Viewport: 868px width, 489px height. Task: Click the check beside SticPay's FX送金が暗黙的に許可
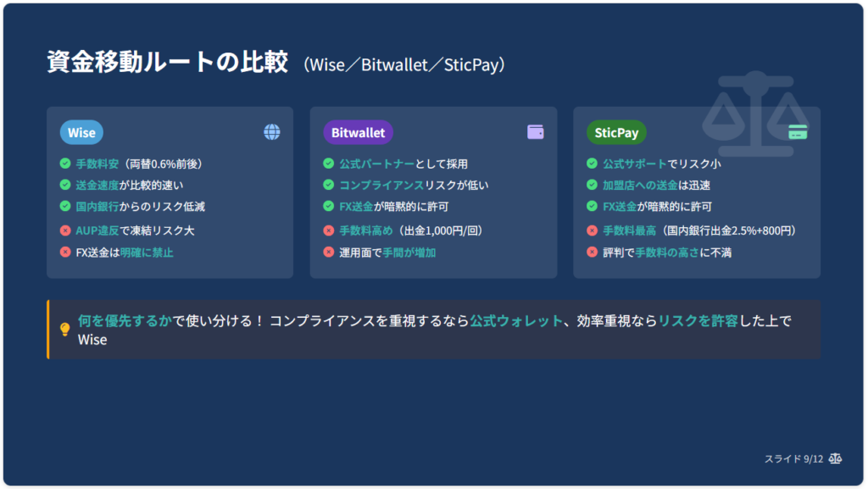(593, 206)
